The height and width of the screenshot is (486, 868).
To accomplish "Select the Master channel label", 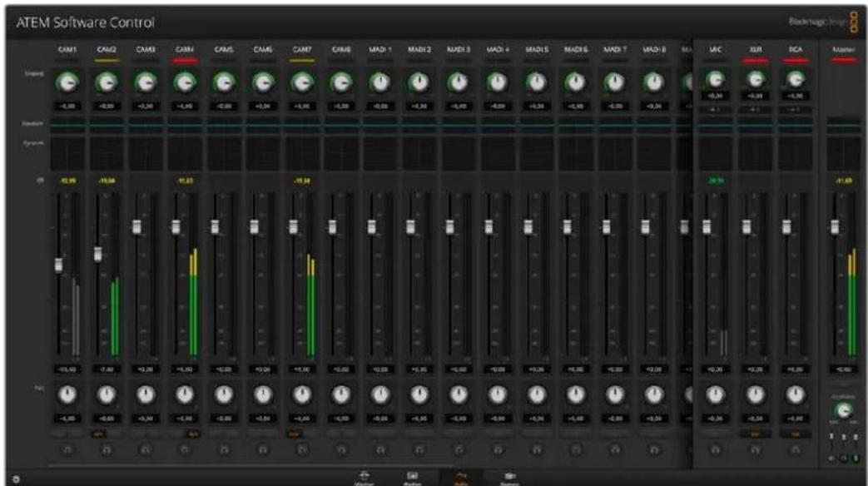I will tap(844, 49).
